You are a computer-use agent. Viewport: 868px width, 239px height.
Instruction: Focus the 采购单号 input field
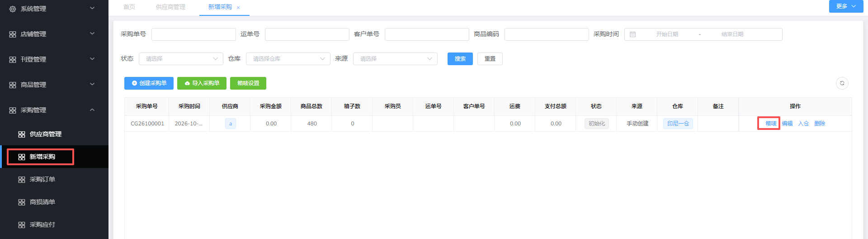tap(193, 34)
